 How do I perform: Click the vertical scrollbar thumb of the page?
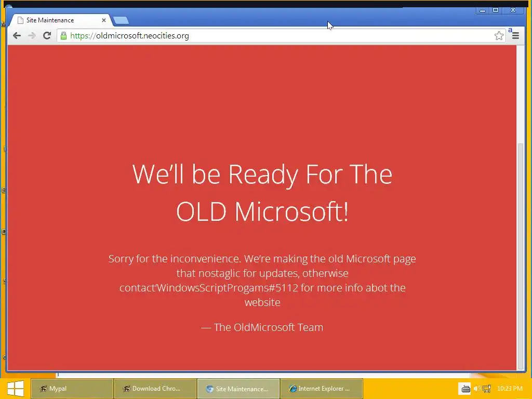pyautogui.click(x=521, y=256)
